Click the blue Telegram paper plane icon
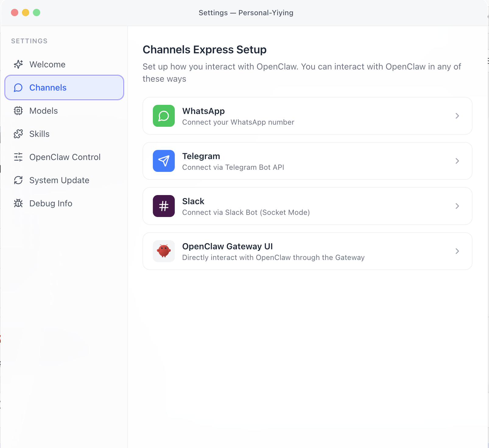The image size is (489, 448). pos(164,161)
